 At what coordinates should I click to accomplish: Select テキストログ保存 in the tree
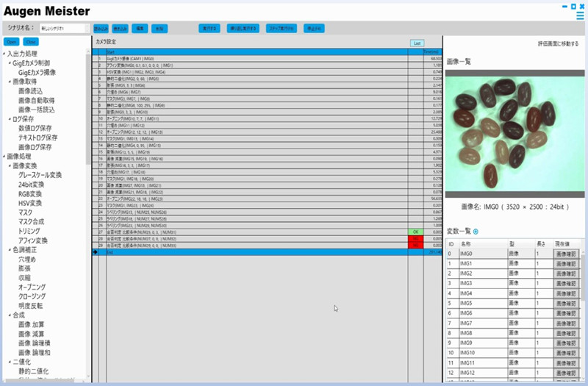[x=38, y=137]
